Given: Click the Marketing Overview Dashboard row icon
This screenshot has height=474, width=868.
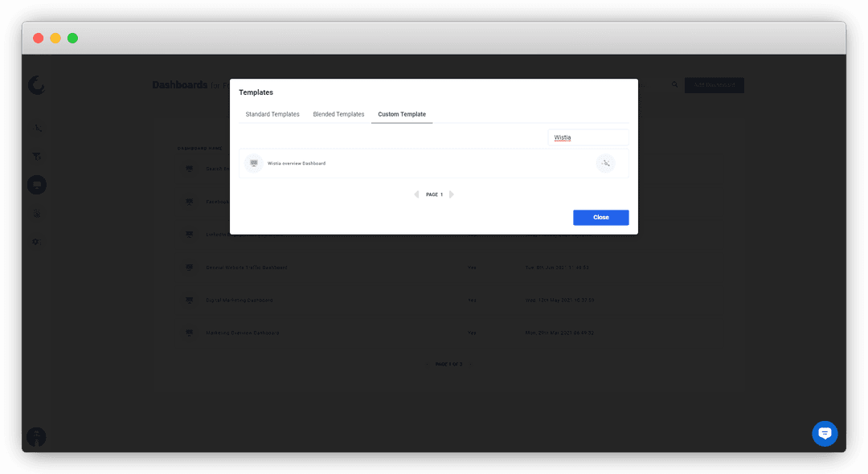Looking at the screenshot, I should [x=190, y=333].
